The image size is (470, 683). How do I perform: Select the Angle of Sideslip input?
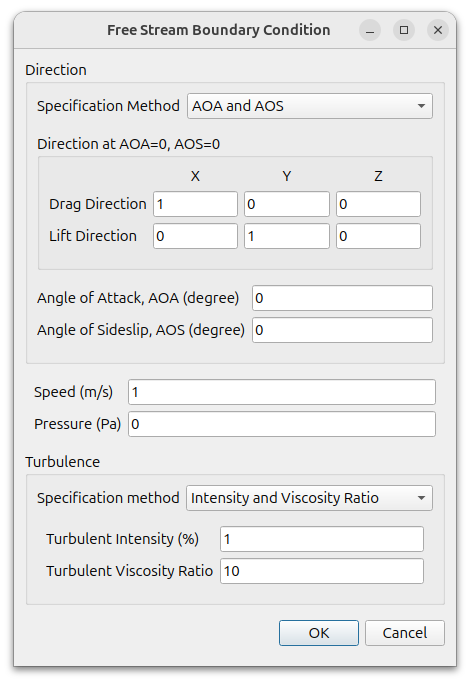pyautogui.click(x=342, y=330)
